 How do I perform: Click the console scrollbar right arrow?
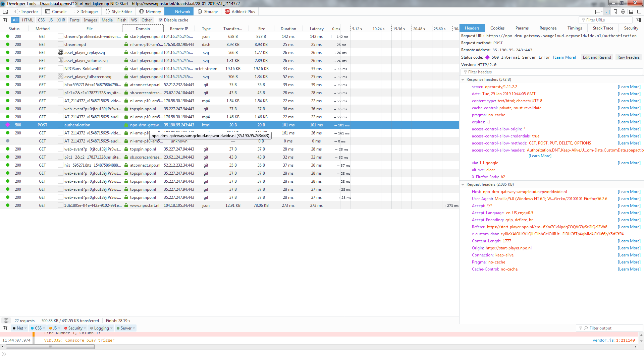[635, 347]
